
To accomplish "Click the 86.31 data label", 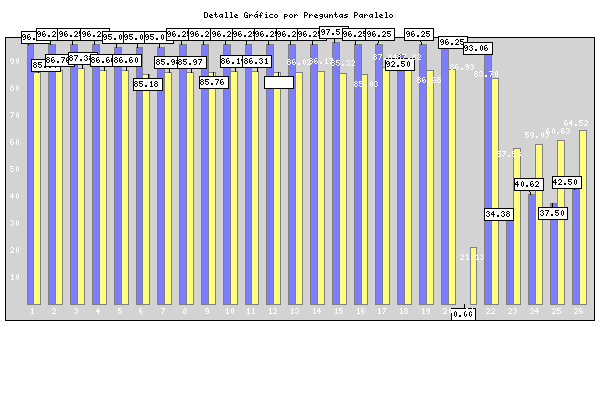I will (257, 61).
